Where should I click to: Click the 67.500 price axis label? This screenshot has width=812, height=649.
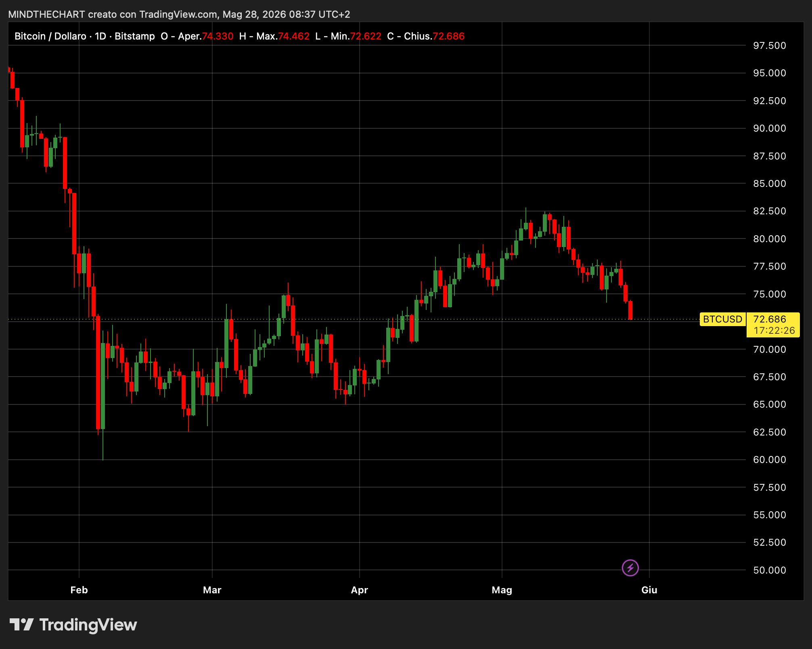point(770,377)
